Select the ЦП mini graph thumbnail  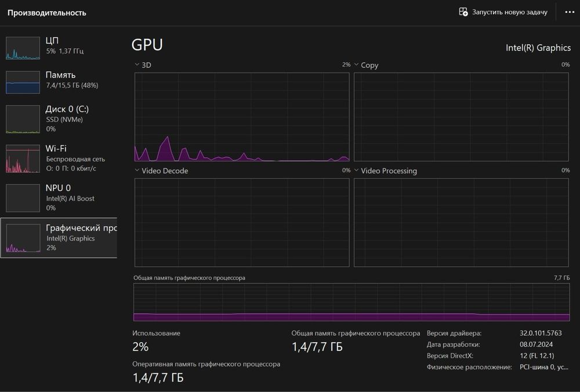point(23,48)
